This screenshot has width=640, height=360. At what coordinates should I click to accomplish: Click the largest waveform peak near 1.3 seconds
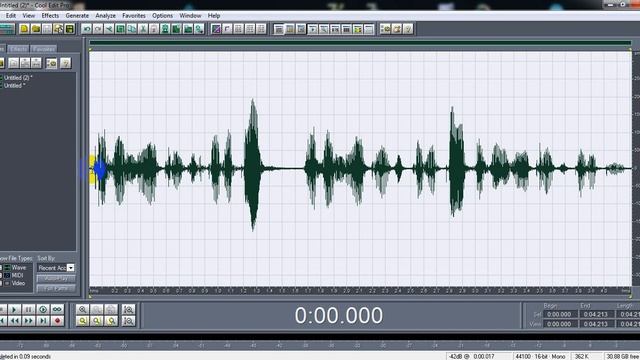[253, 165]
